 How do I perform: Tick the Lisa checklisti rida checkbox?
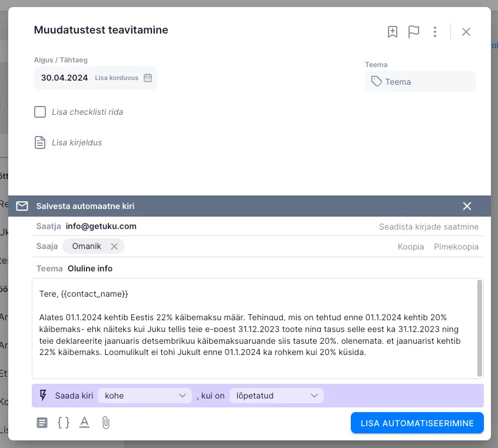click(x=40, y=112)
